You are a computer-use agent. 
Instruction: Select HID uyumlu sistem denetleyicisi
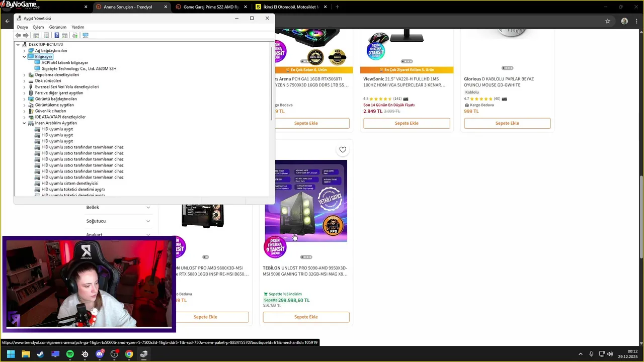70,183
